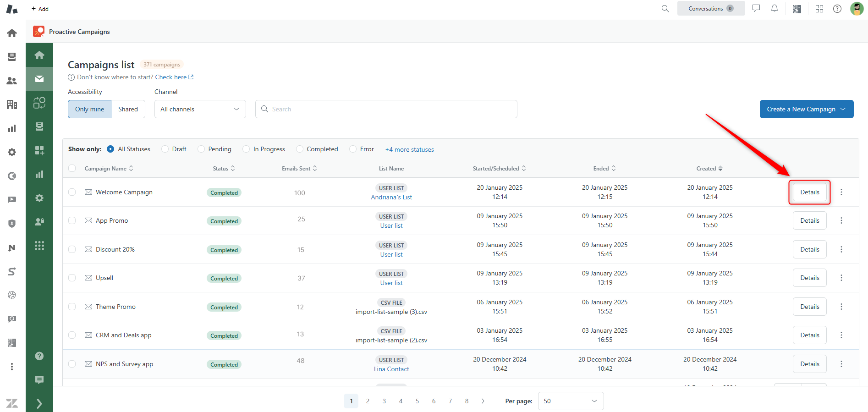Tick the select-all campaigns header checkbox
Viewport: 868px width, 412px height.
click(72, 168)
